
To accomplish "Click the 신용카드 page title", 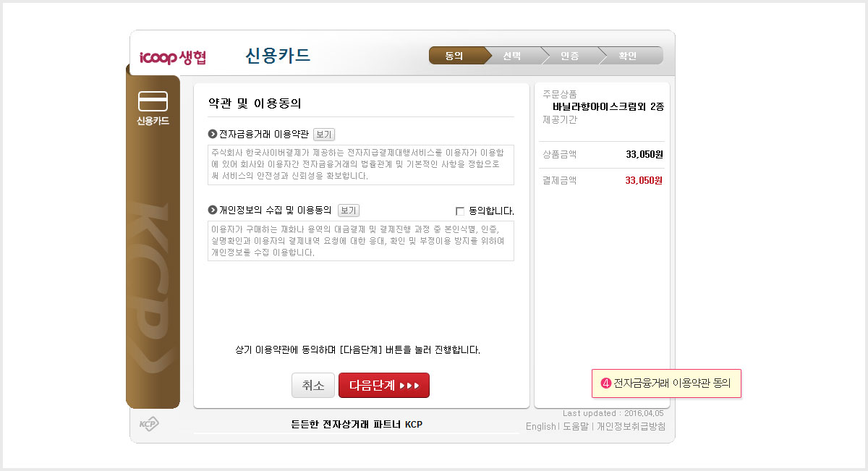I will [x=278, y=56].
